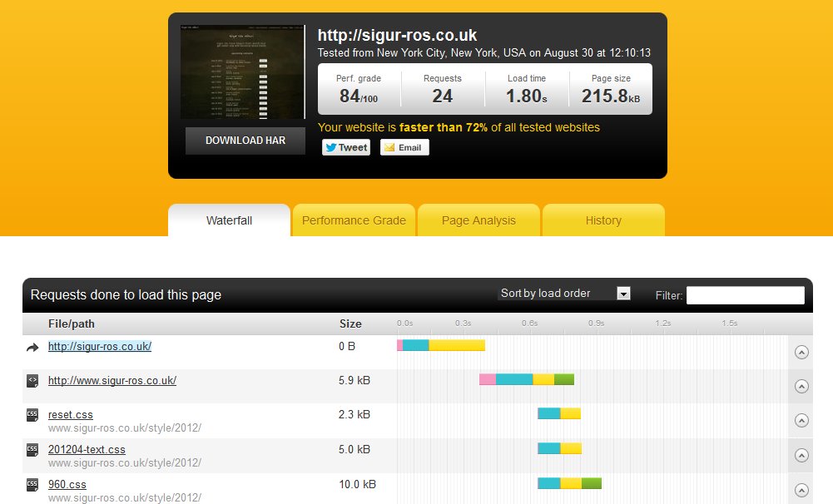The height and width of the screenshot is (504, 833).
Task: Share results with the Tweet button
Action: [x=346, y=148]
